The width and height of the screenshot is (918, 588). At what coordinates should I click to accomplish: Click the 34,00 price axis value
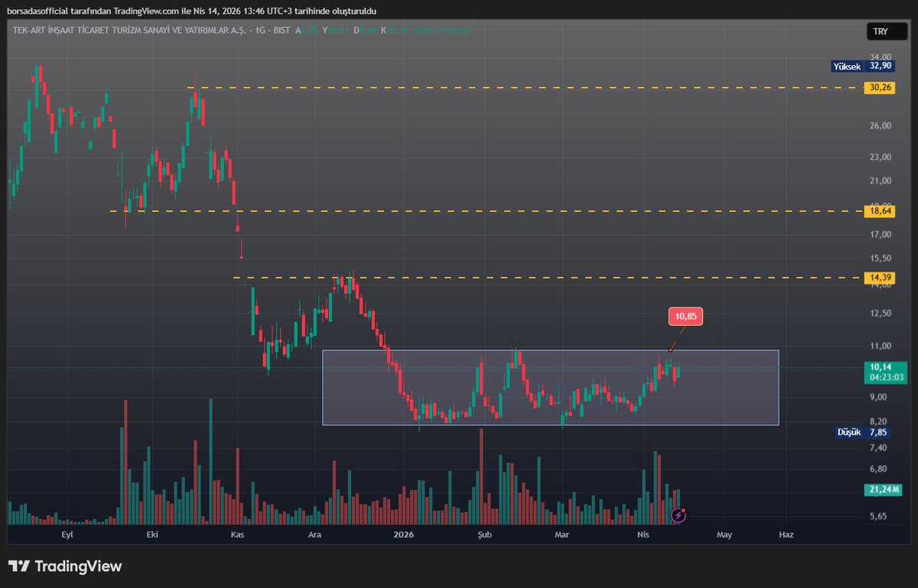click(x=881, y=57)
